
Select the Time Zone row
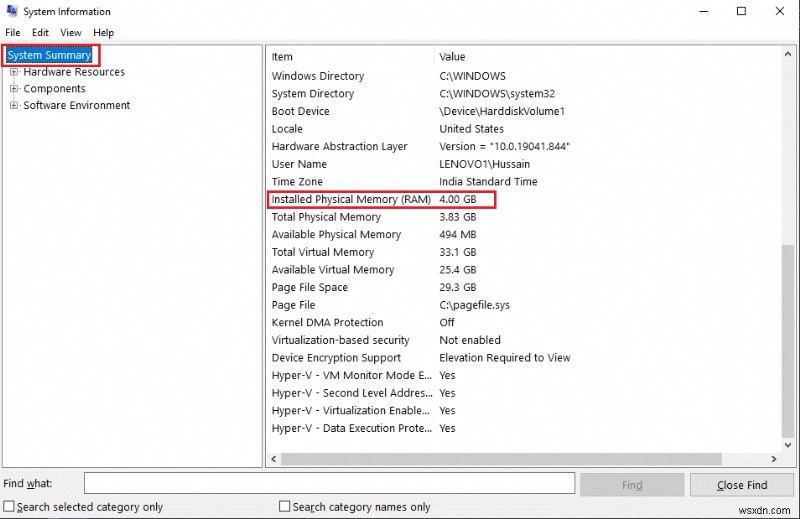524,182
